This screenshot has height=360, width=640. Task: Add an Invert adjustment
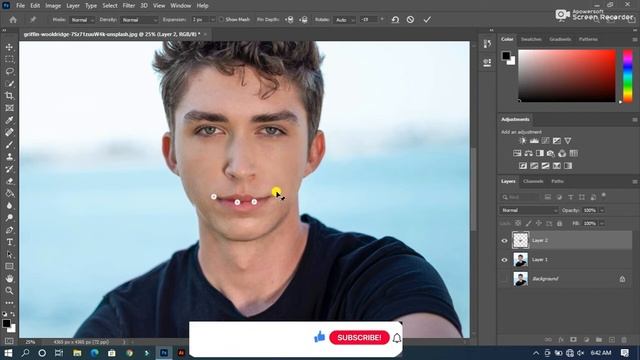(x=523, y=166)
